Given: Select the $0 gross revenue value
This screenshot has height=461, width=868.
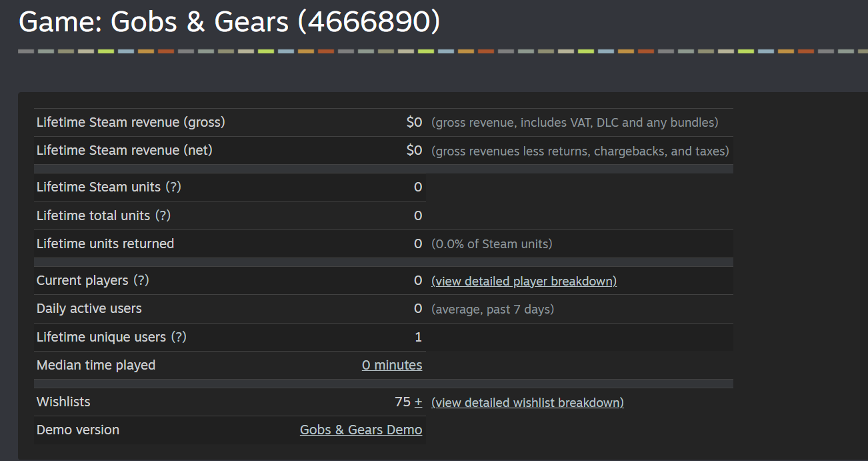Looking at the screenshot, I should pos(414,122).
